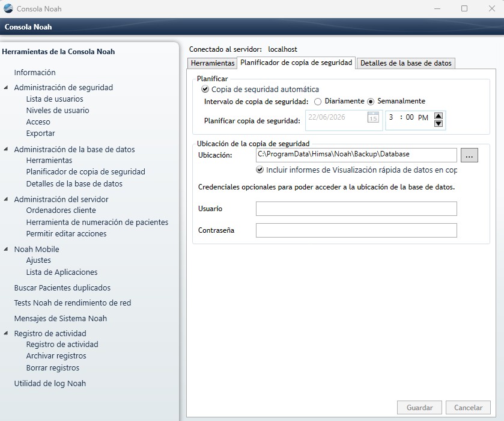Click the PM portion of time field
Screen dimensions: 504x421
pos(423,117)
